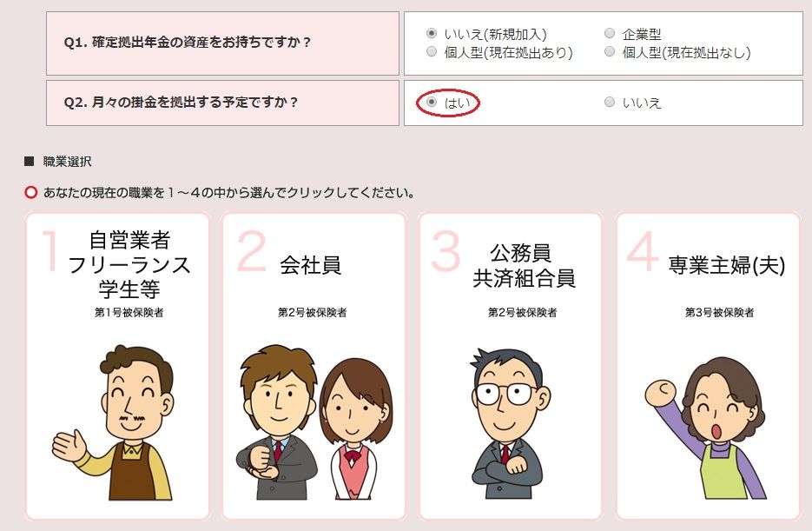
Task: Open card number 1 自営業者 フリーランス 学生等
Action: (x=117, y=366)
